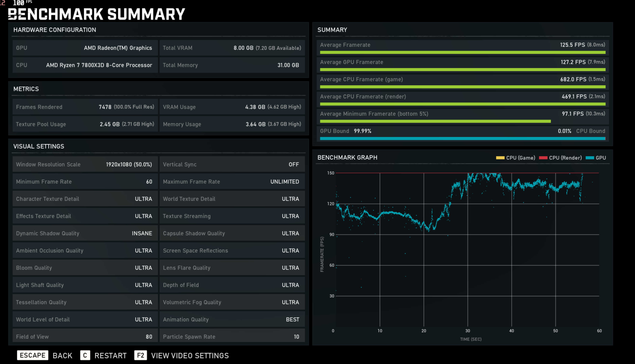Click the Average Minimum Framerate bar
This screenshot has width=635, height=364.
(x=435, y=121)
